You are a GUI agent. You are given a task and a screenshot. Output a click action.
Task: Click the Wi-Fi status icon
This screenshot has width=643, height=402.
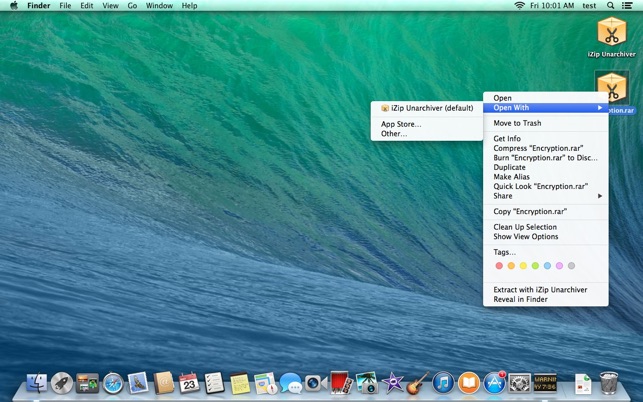tap(519, 6)
